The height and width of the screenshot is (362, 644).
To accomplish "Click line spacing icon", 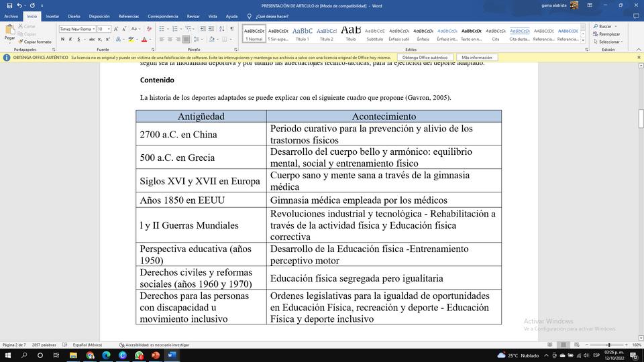I will coord(197,40).
